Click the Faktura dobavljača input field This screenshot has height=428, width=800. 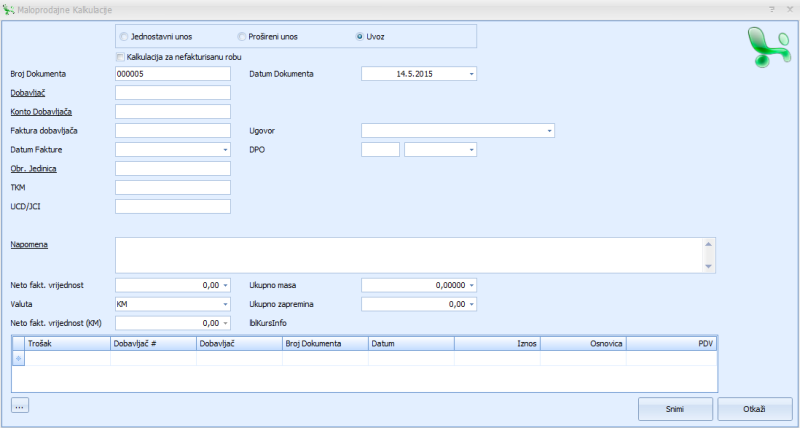173,131
